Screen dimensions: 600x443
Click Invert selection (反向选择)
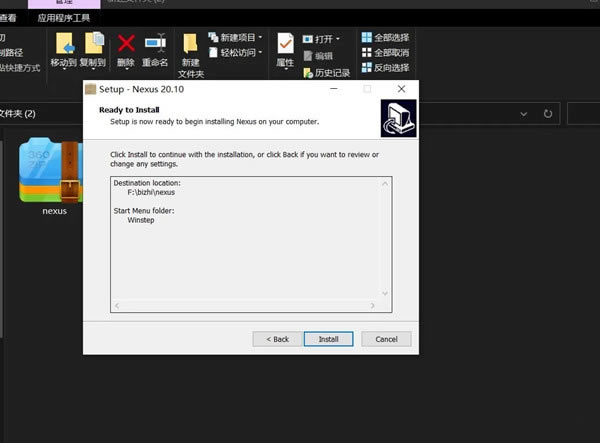(x=385, y=68)
